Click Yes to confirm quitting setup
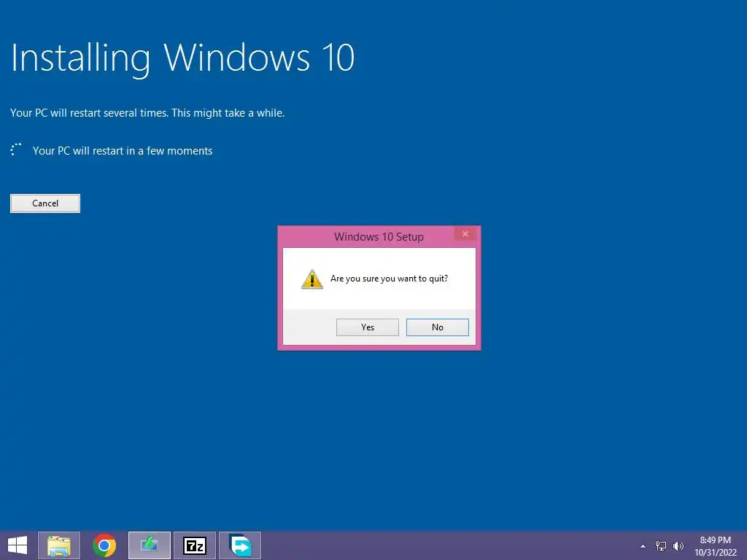This screenshot has height=560, width=747. 368,327
